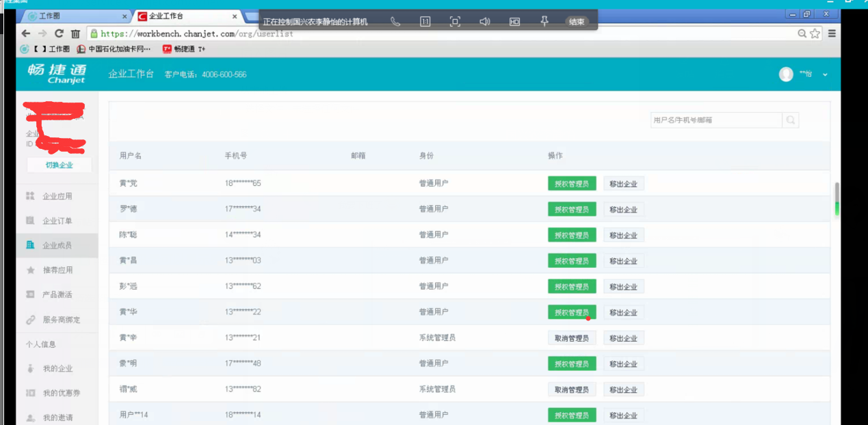The height and width of the screenshot is (425, 868).
Task: Open 企业订单 in sidebar
Action: point(57,221)
